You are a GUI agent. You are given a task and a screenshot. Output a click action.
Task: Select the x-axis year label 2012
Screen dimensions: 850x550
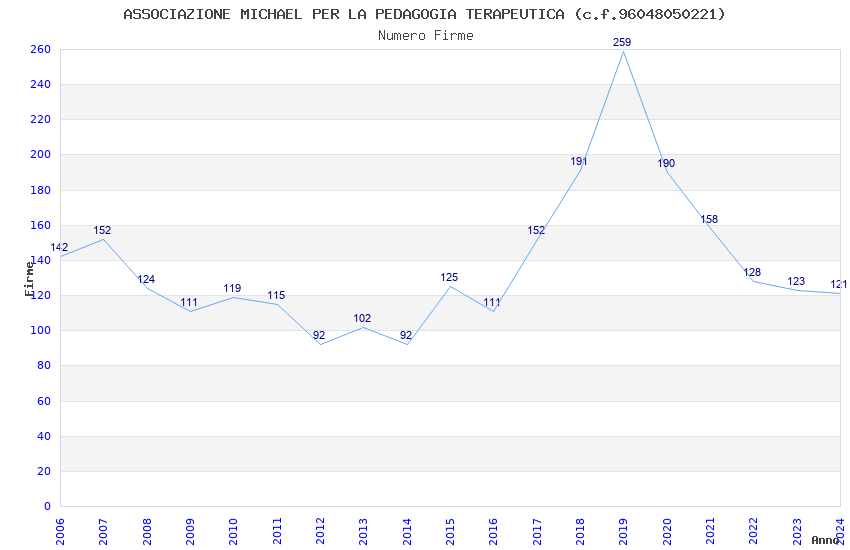[x=320, y=532]
